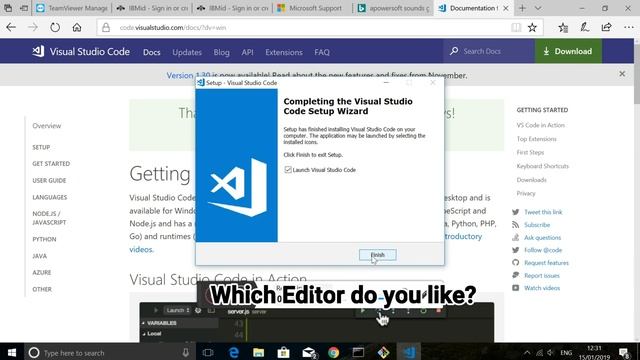
Task: Open File Explorer from taskbar
Action: click(x=258, y=352)
